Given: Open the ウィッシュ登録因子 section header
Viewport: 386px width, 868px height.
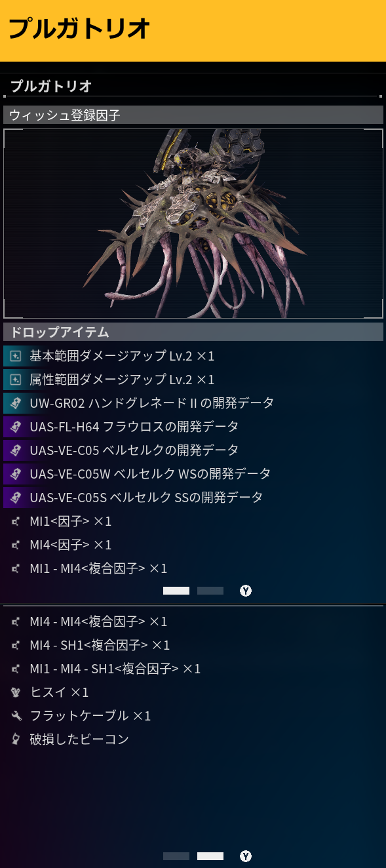Looking at the screenshot, I should (x=193, y=115).
